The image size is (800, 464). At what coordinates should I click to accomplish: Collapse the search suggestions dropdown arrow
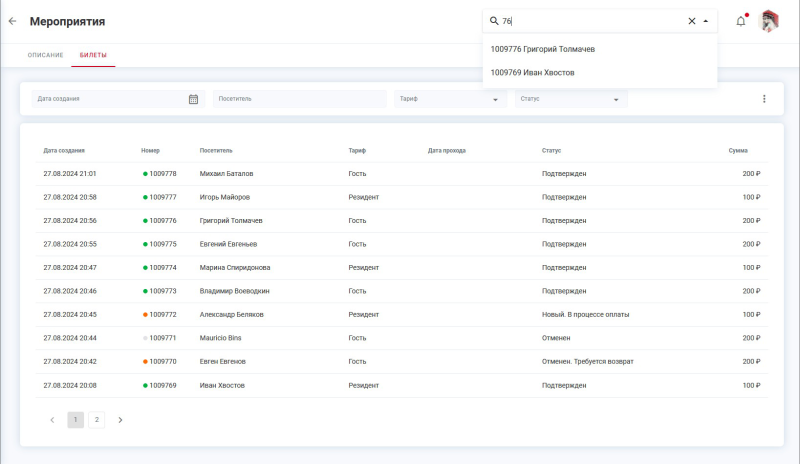pyautogui.click(x=706, y=21)
